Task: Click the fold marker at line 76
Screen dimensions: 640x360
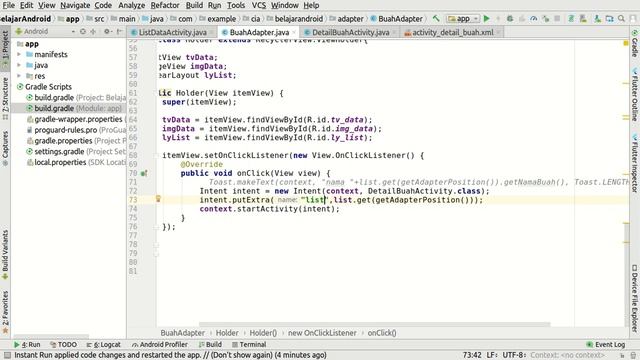Action: (x=156, y=227)
